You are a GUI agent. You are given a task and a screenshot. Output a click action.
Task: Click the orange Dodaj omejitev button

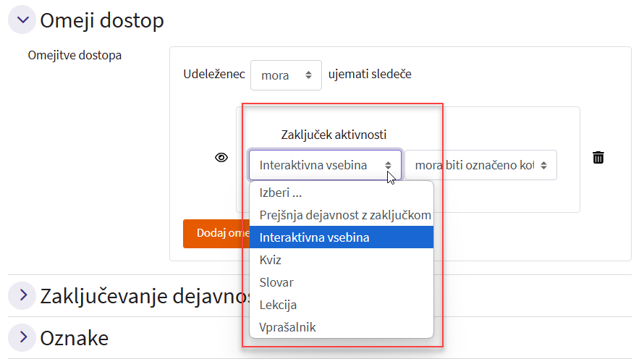(x=212, y=233)
